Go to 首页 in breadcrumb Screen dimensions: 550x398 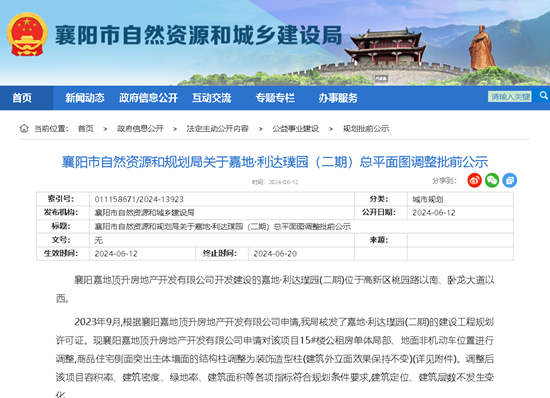point(86,129)
